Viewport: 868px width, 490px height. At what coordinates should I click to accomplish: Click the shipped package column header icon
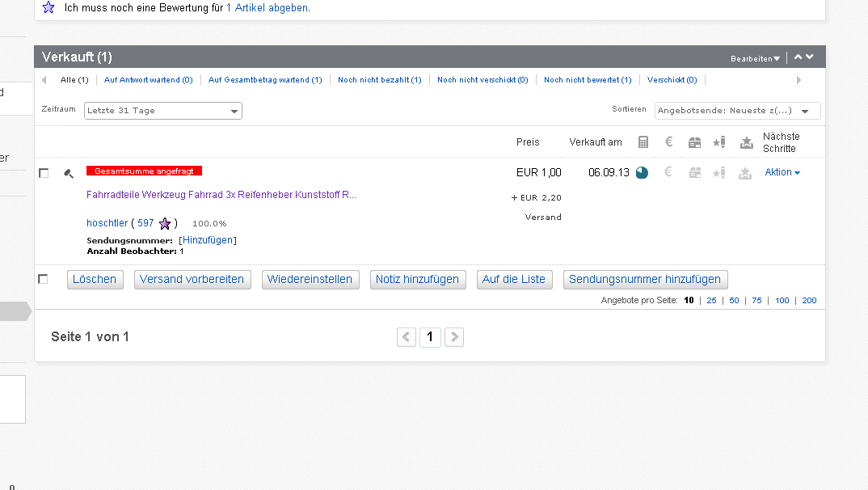pyautogui.click(x=694, y=143)
